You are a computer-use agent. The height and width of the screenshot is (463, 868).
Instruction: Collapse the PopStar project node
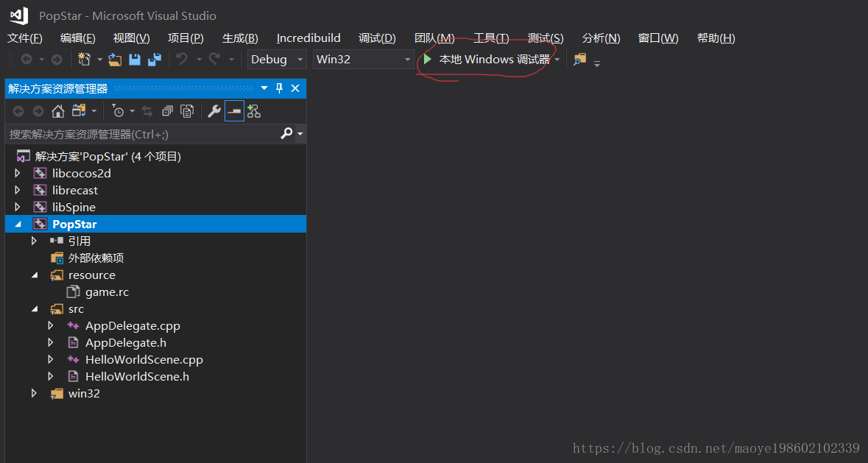(x=17, y=224)
